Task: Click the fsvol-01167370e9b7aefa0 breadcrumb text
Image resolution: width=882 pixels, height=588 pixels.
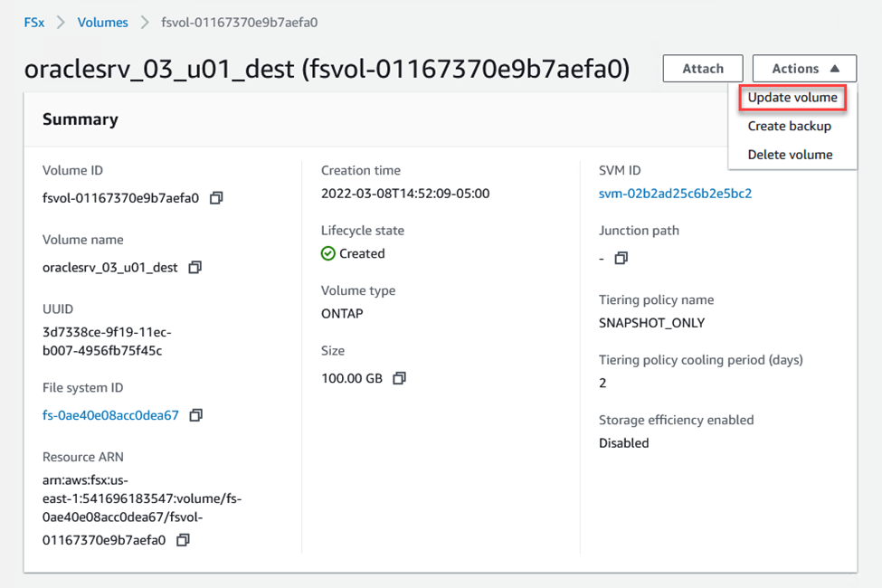Action: (240, 22)
